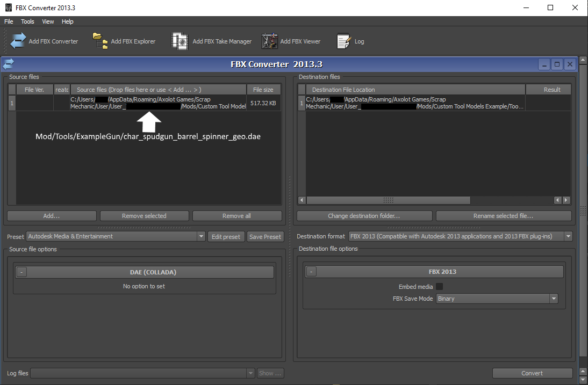588x385 pixels.
Task: Click the Destination files scroll right arrow at the far right
Action: 567,200
